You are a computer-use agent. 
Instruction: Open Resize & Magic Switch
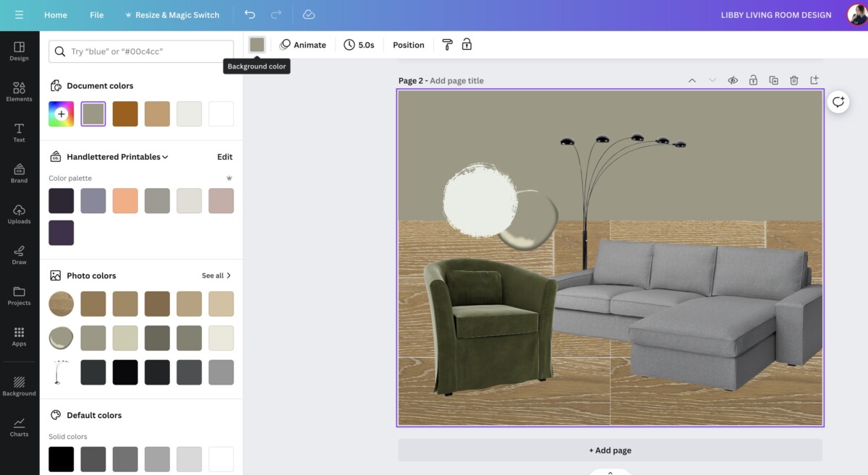(x=172, y=14)
